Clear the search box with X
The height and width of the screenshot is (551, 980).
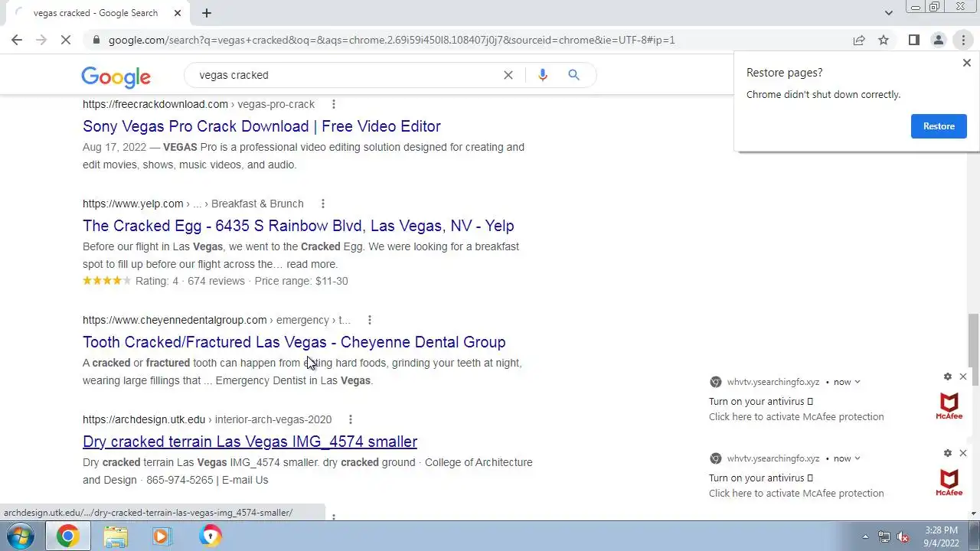[508, 75]
